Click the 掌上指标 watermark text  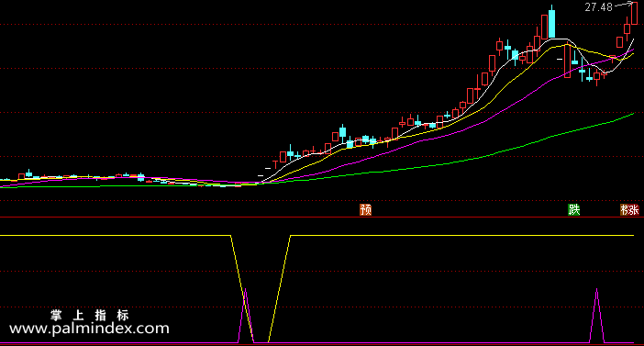(x=90, y=315)
